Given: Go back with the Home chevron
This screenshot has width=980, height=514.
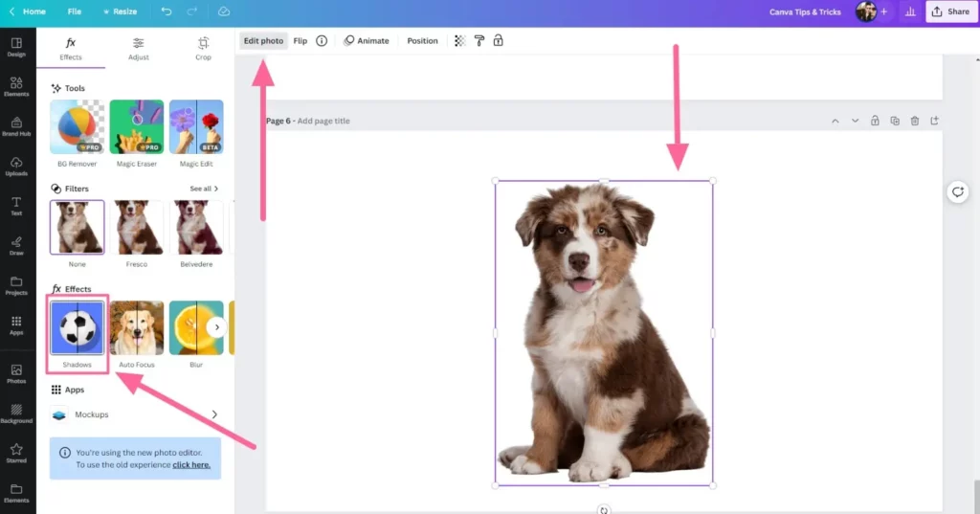Looking at the screenshot, I should [11, 11].
